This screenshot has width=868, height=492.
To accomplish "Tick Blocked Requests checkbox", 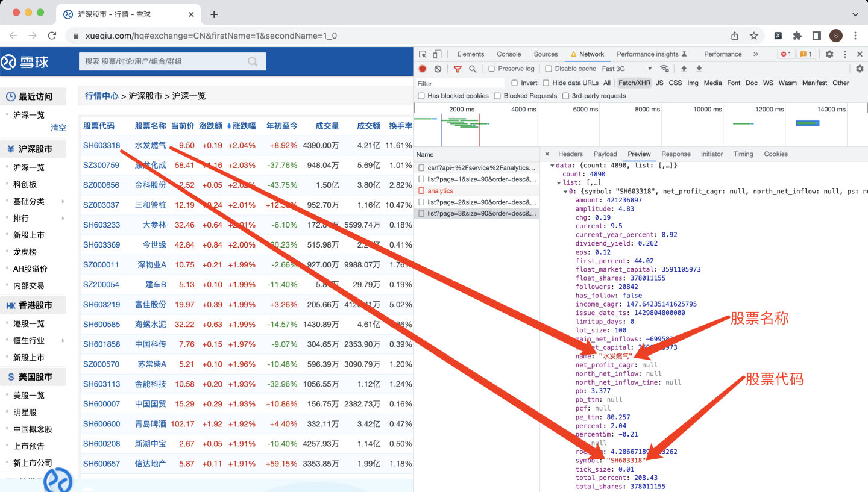I will click(497, 96).
